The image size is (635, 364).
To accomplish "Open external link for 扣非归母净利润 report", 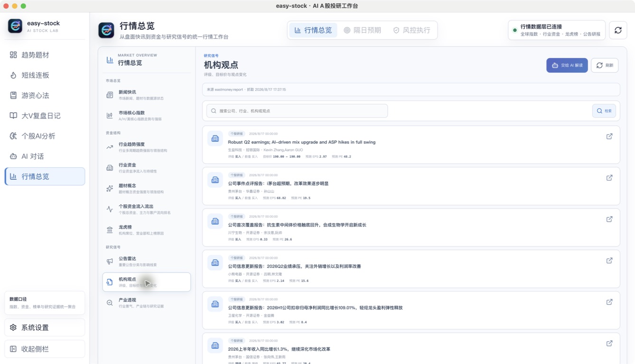I will tap(609, 302).
